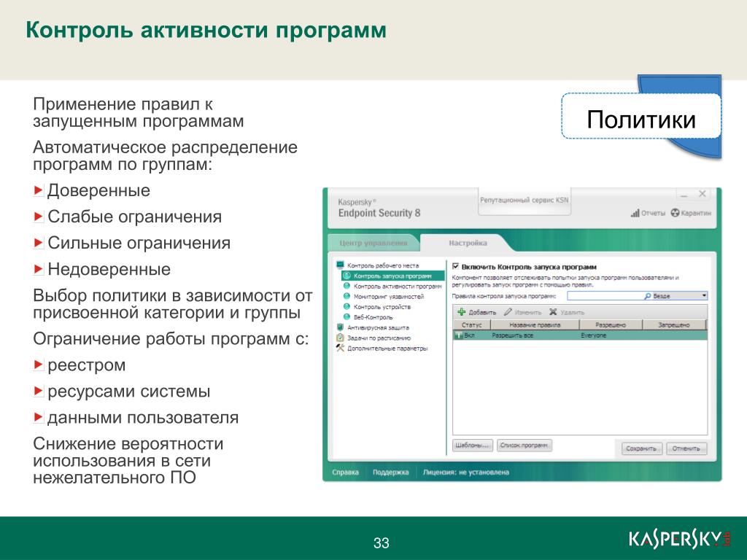Select Антивирусная защита tree item
The image size is (747, 560).
[x=378, y=327]
